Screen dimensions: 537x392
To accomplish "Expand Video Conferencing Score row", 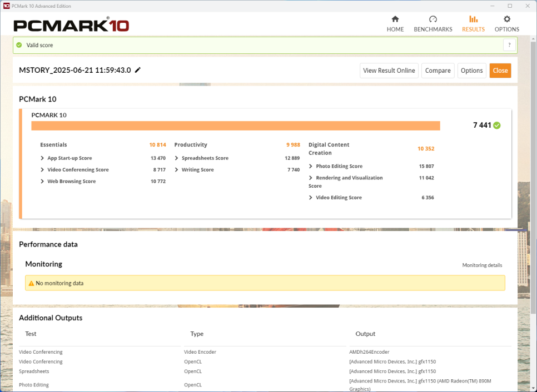I will 43,170.
